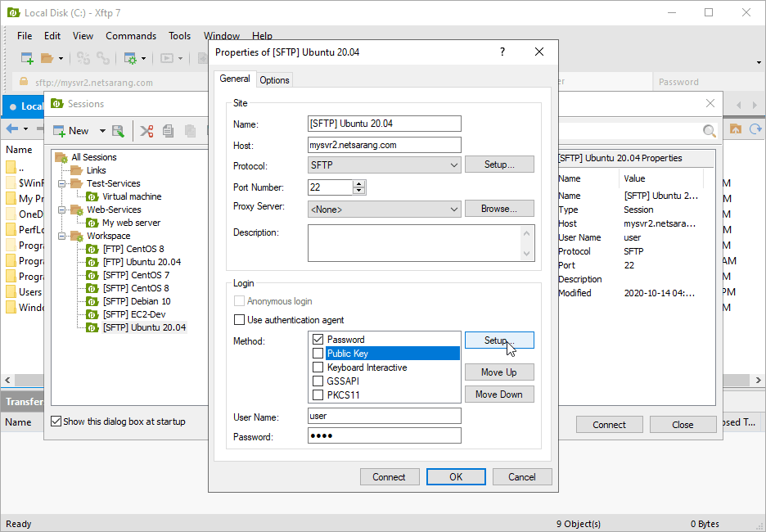Click the New session icon in Sessions dialog
Screen dimensions: 766x532
pyautogui.click(x=59, y=131)
